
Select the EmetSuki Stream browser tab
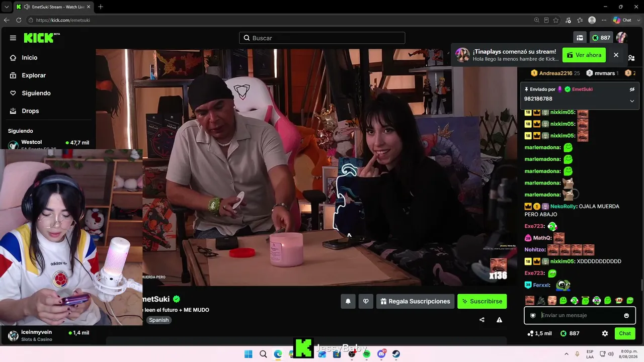[x=54, y=7]
